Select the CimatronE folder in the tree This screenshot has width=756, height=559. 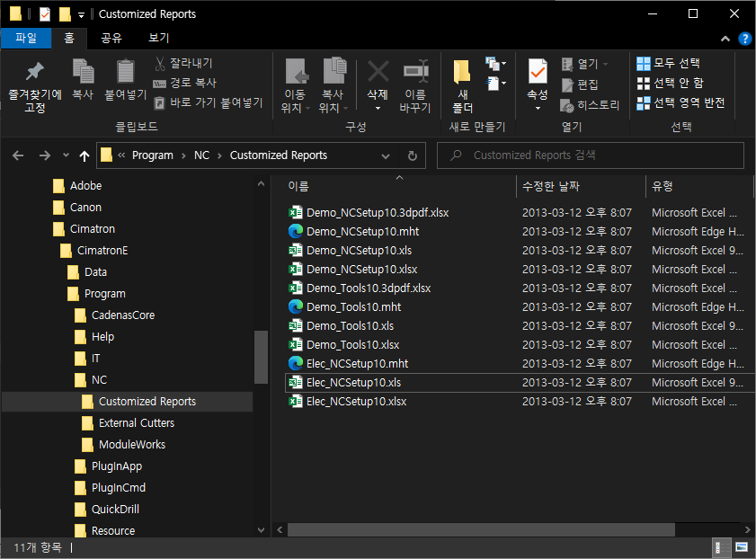click(x=102, y=251)
